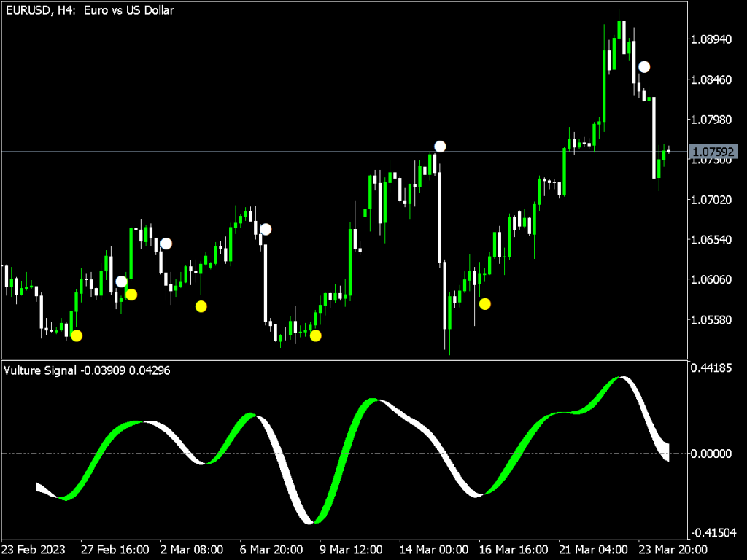747x560 pixels.
Task: Click the 9 Mar 12:00 time label
Action: (x=351, y=550)
